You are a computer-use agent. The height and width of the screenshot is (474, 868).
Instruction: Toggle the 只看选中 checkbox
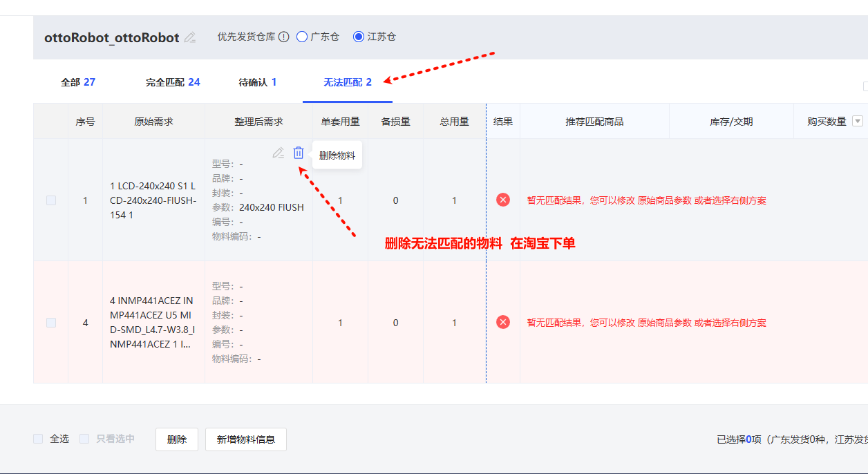pyautogui.click(x=85, y=439)
